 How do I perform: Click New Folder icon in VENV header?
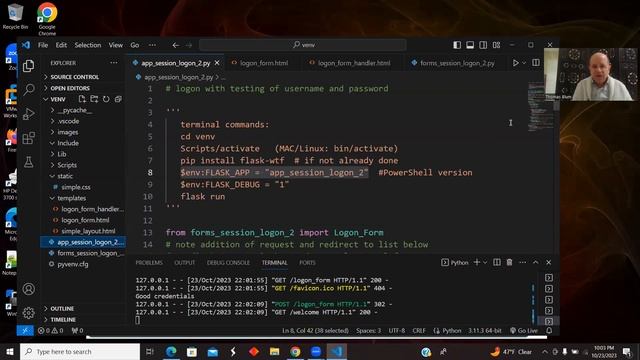(x=94, y=99)
